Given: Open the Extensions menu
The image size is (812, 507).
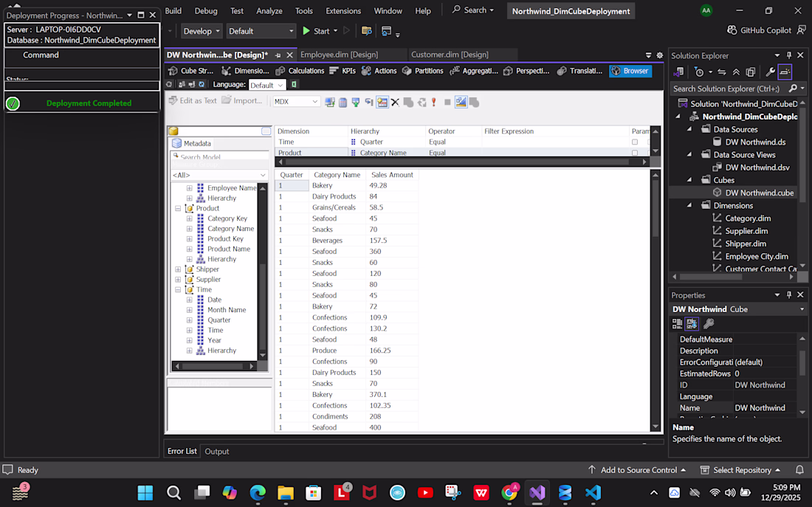Looking at the screenshot, I should (x=343, y=11).
